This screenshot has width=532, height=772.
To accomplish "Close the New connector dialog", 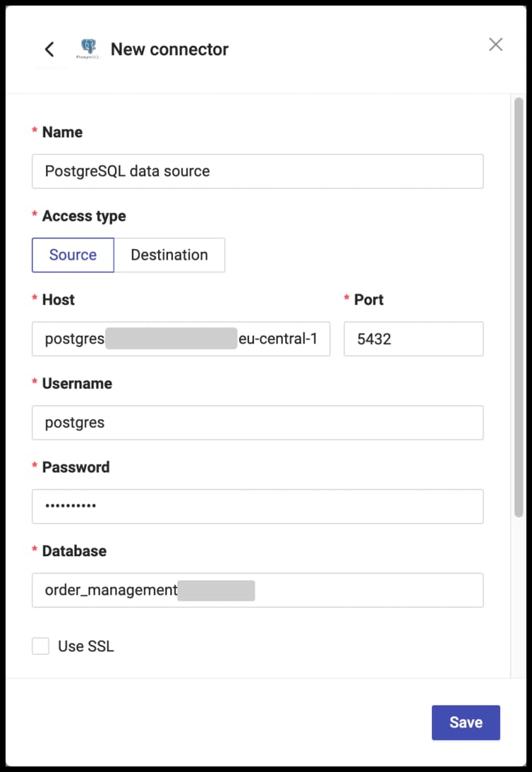I will click(496, 44).
